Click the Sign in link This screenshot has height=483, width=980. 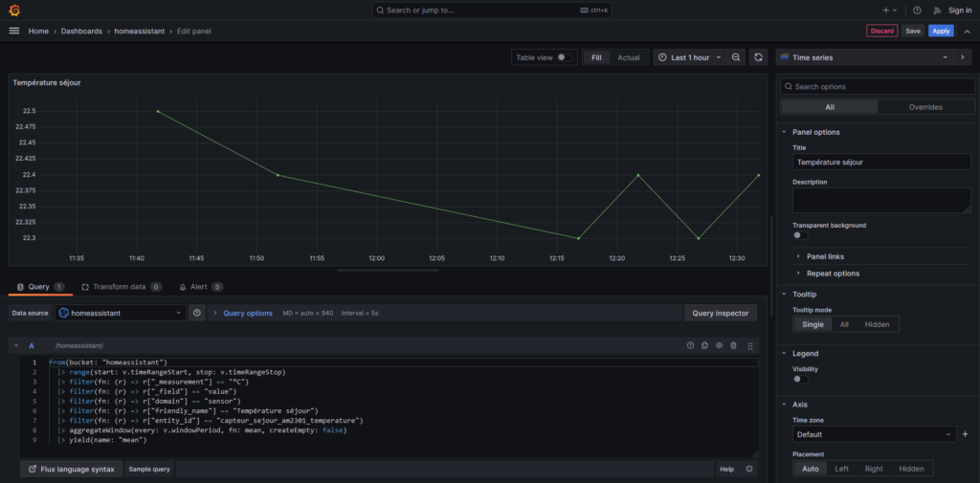click(960, 10)
